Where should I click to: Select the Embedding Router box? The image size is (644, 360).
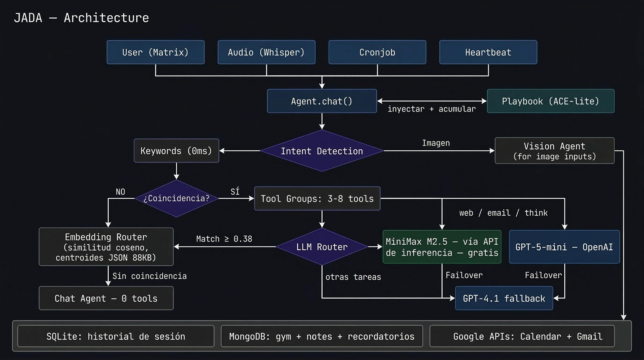[x=106, y=247]
